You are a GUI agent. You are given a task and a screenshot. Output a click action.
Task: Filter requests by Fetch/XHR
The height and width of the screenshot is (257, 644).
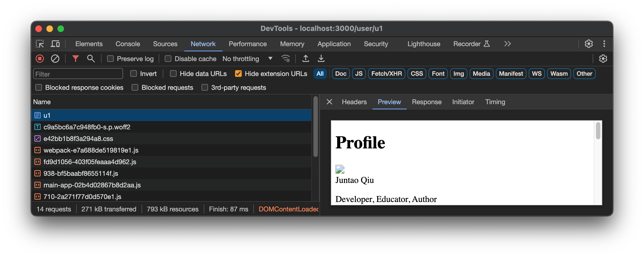pyautogui.click(x=386, y=74)
